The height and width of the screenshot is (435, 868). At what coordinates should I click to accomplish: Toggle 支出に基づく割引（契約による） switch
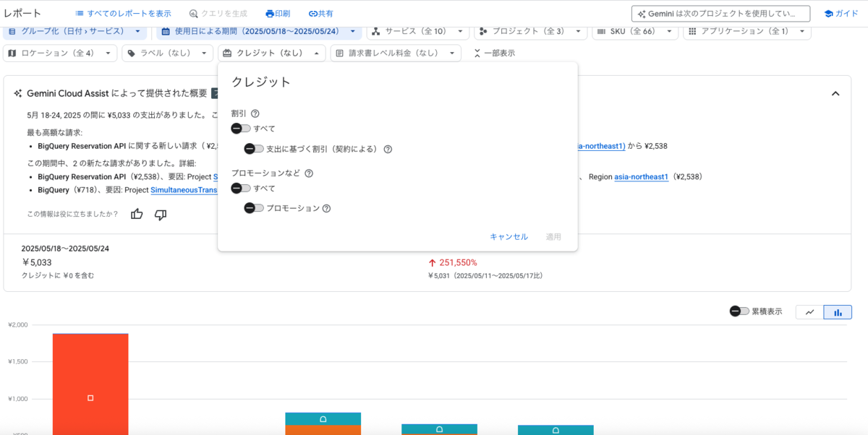[x=254, y=149]
